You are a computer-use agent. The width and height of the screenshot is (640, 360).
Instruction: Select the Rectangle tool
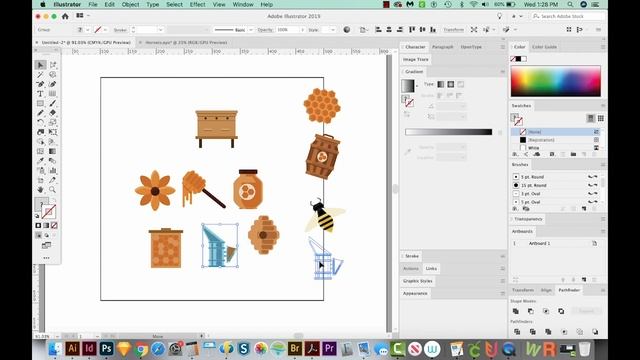(40, 103)
